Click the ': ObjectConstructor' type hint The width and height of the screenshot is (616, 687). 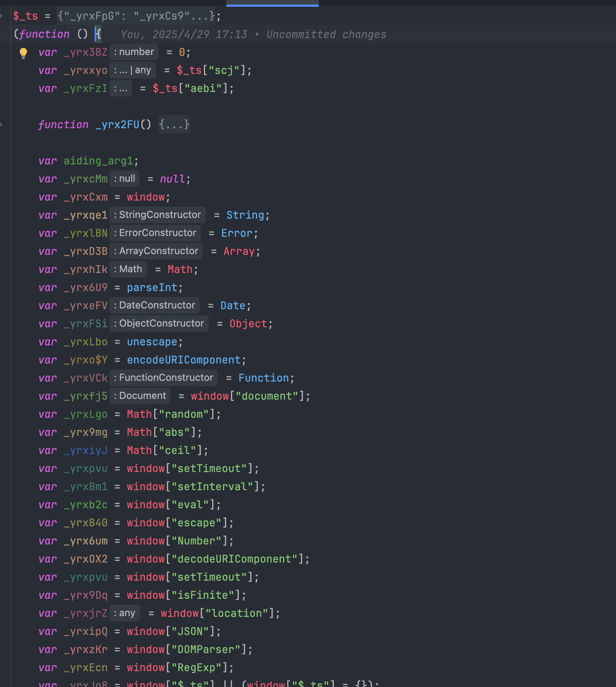tap(159, 324)
